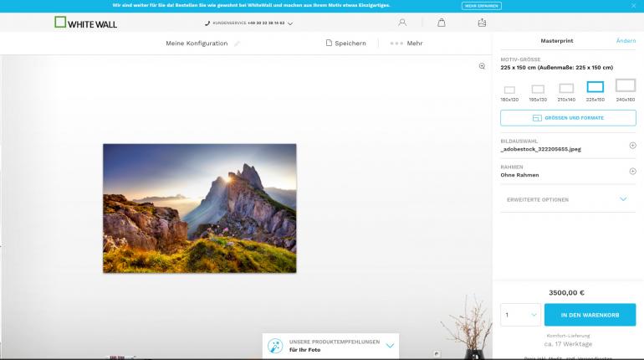Select the 210x140 size icon

[x=566, y=89]
